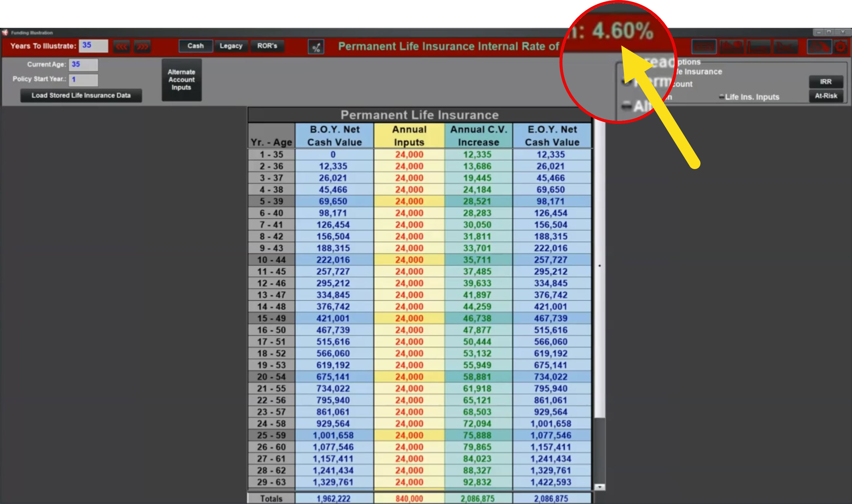Click Load Stored Life Insurance Data
852x504 pixels.
[81, 95]
